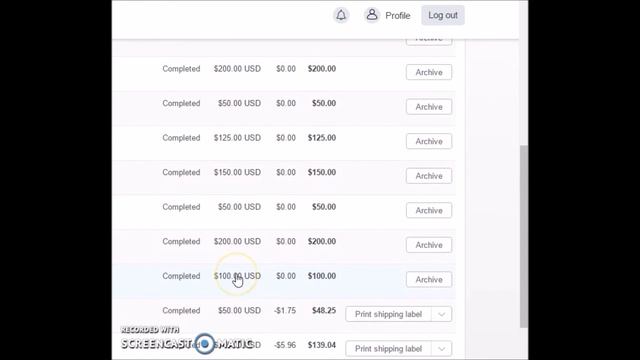Screen dimensions: 640x360
Task: Click the bold "$150.00" net amount
Action: point(322,172)
